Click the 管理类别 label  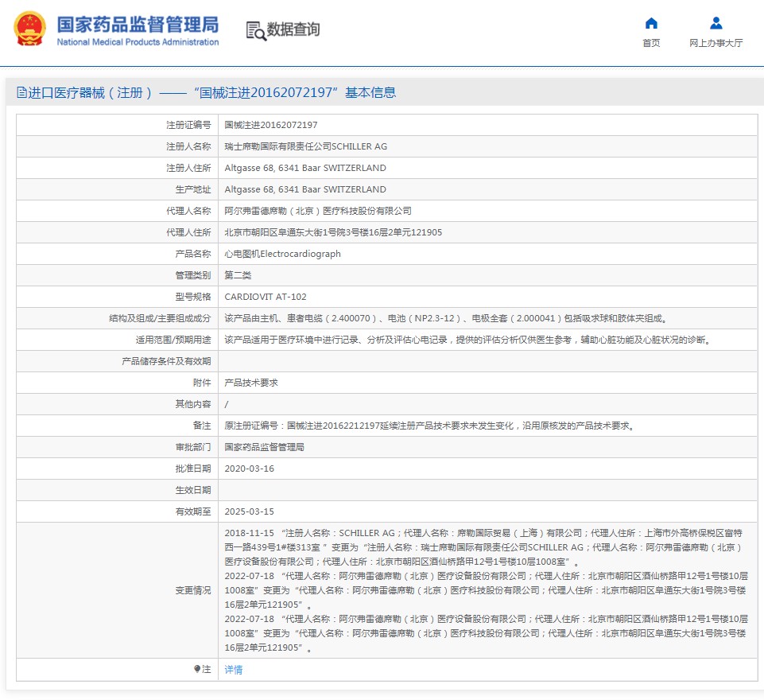(x=193, y=275)
